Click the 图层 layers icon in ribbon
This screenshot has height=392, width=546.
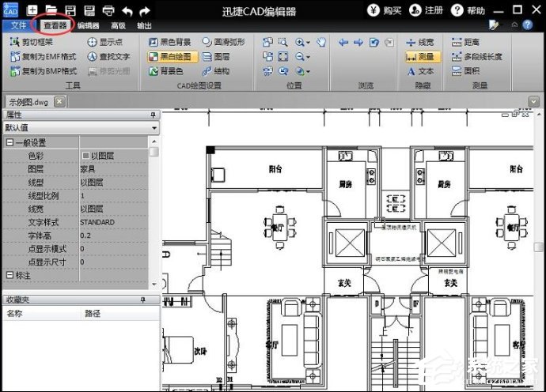point(215,57)
